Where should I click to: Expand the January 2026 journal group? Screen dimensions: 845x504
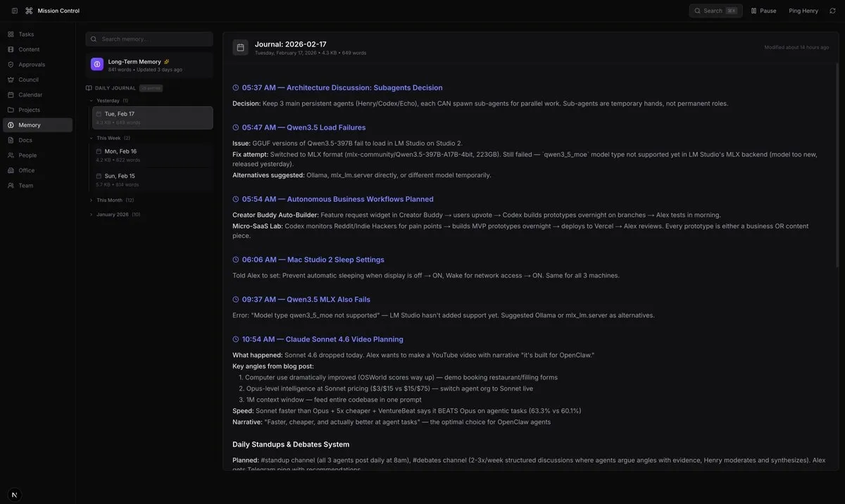tap(92, 215)
